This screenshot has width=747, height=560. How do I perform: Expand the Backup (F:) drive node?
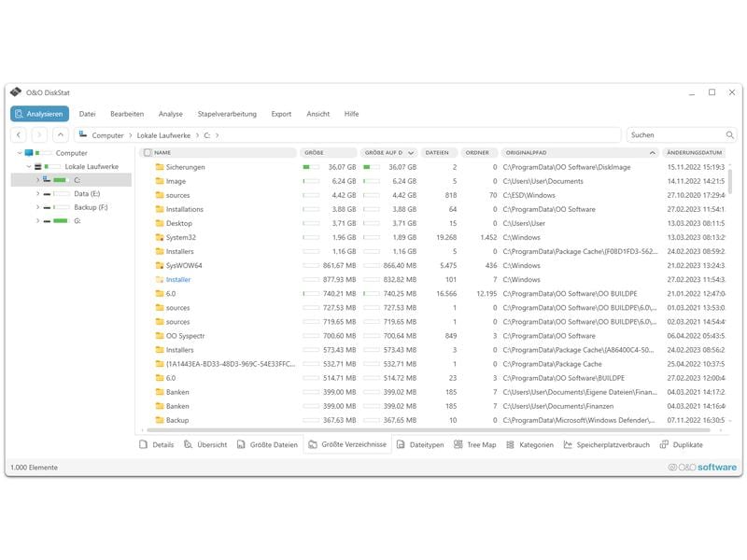pos(37,207)
